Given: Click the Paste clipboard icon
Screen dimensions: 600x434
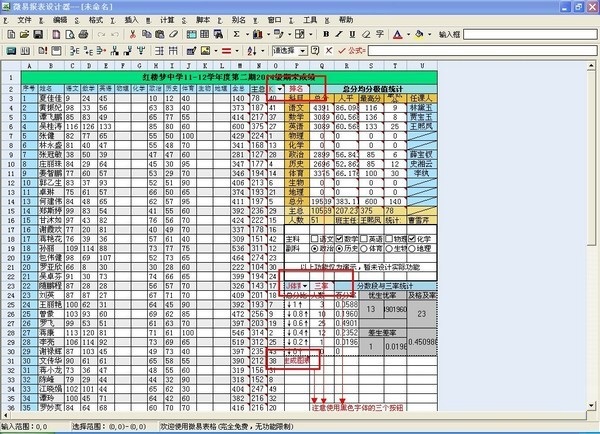Looking at the screenshot, I should [x=160, y=34].
